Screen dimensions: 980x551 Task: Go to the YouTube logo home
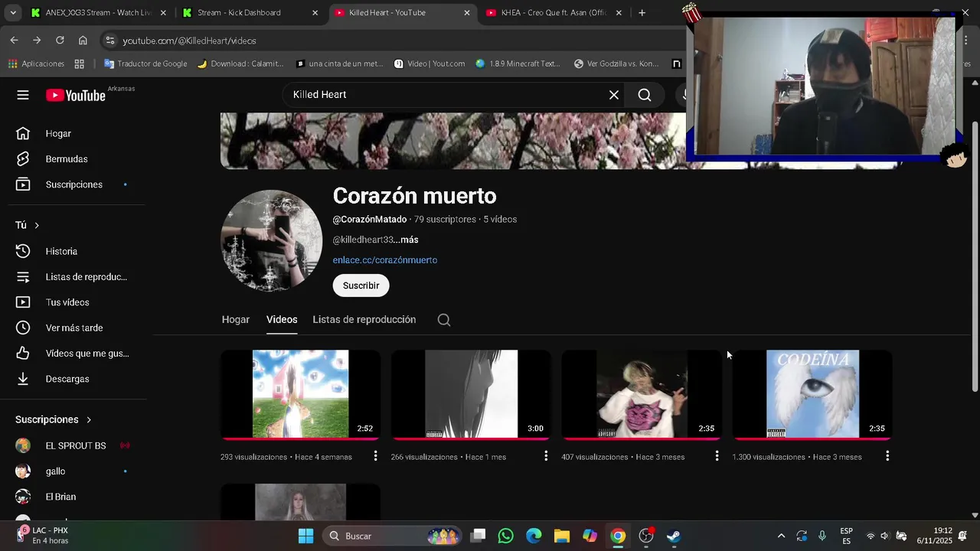pyautogui.click(x=75, y=96)
